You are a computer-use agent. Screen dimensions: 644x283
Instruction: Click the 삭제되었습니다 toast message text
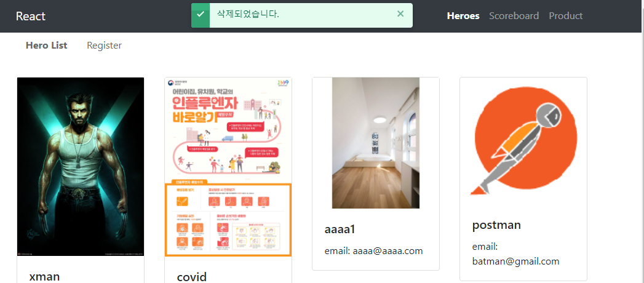(248, 14)
